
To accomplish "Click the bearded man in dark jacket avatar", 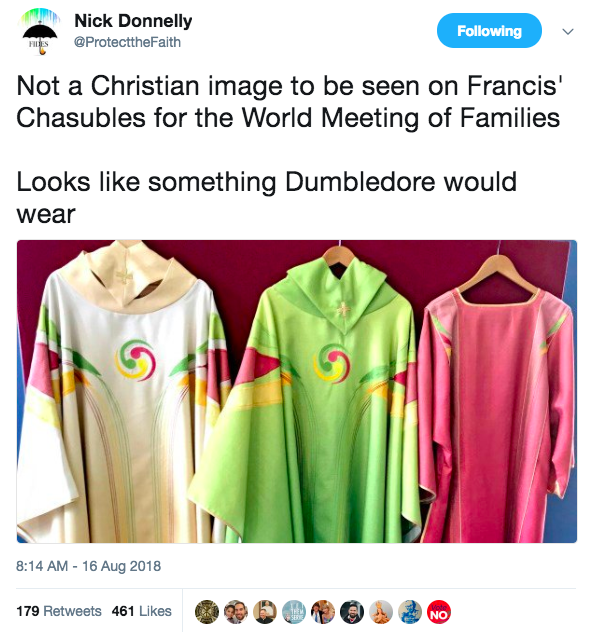I will tap(352, 612).
